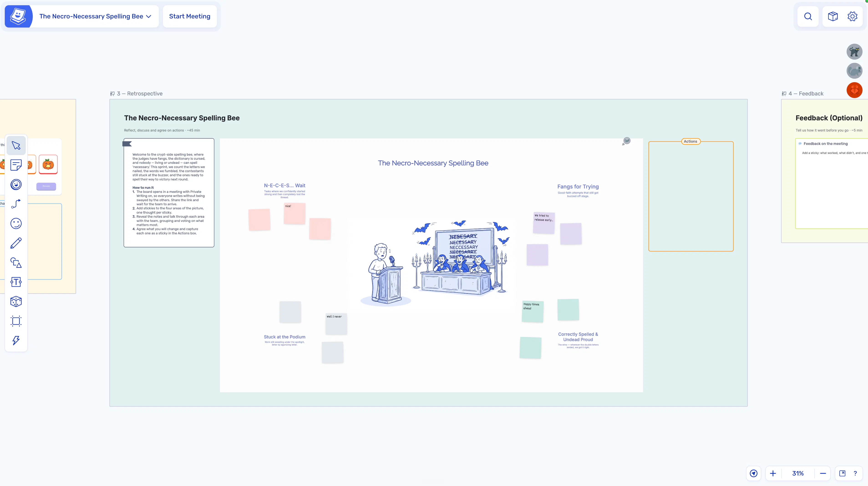Viewport: 868px width, 486px height.
Task: Click the Metro Retro logo home icon
Action: click(x=18, y=16)
